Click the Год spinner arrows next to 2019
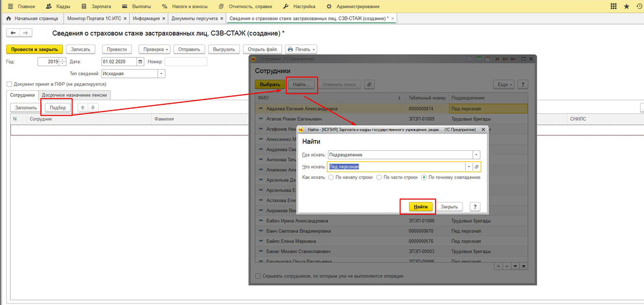Viewport: 644px width, 305px height. (63, 62)
